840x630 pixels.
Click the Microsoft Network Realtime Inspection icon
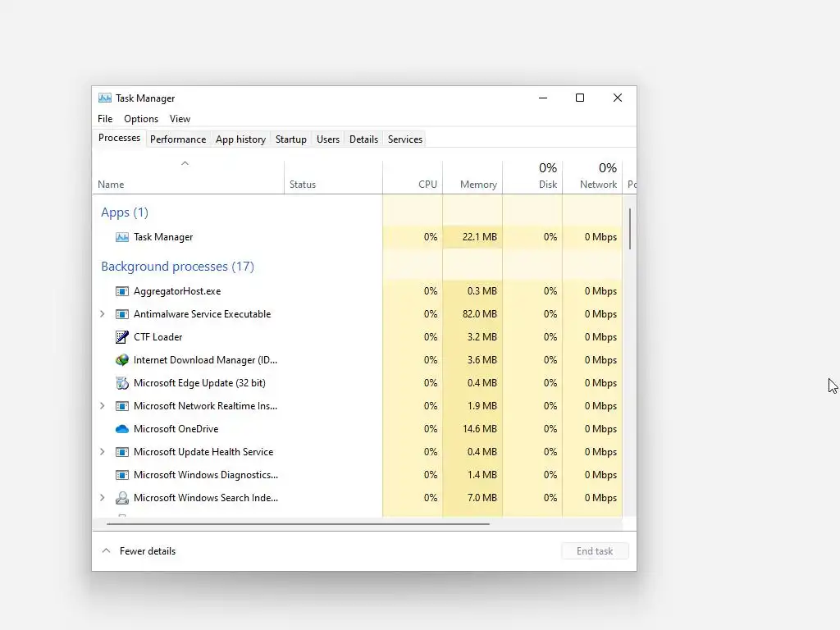tap(122, 406)
